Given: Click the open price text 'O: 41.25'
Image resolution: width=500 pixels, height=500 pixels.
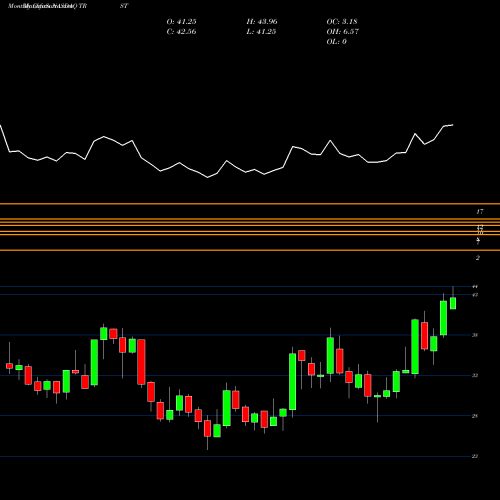Looking at the screenshot, I should [181, 22].
